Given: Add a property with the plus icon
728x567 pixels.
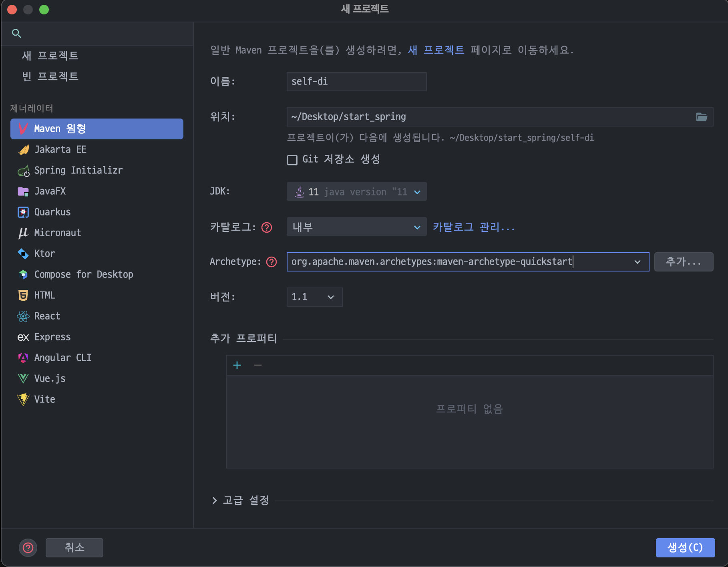Looking at the screenshot, I should (237, 365).
